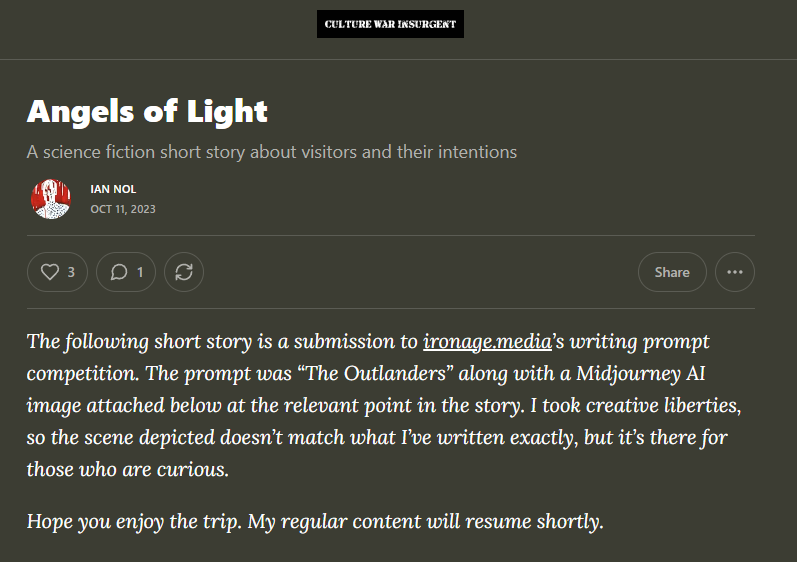Click the phrase “The Outlanders” in the intro

click(x=375, y=373)
